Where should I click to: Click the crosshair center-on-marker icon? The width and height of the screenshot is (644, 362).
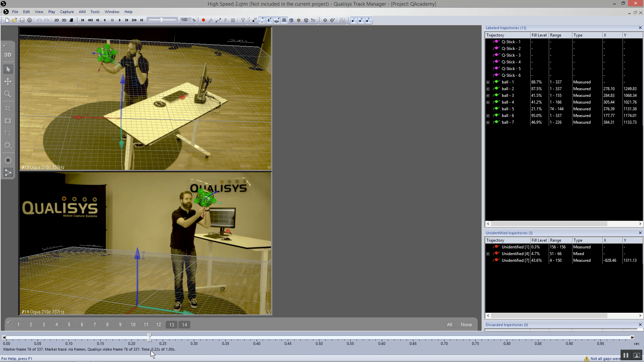pyautogui.click(x=325, y=20)
